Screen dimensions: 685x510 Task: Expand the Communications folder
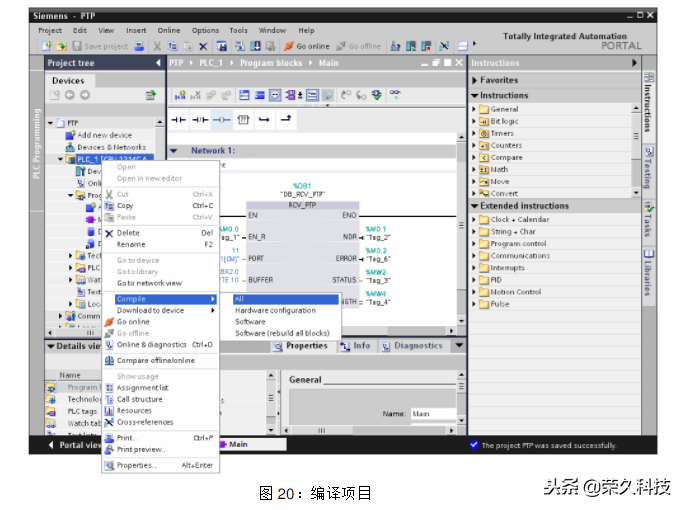tap(474, 256)
